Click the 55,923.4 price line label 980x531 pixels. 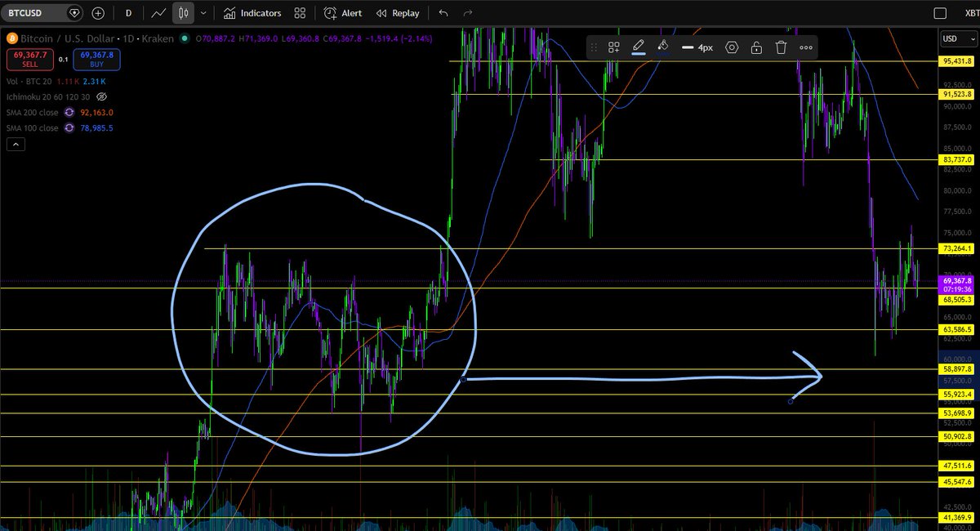956,395
